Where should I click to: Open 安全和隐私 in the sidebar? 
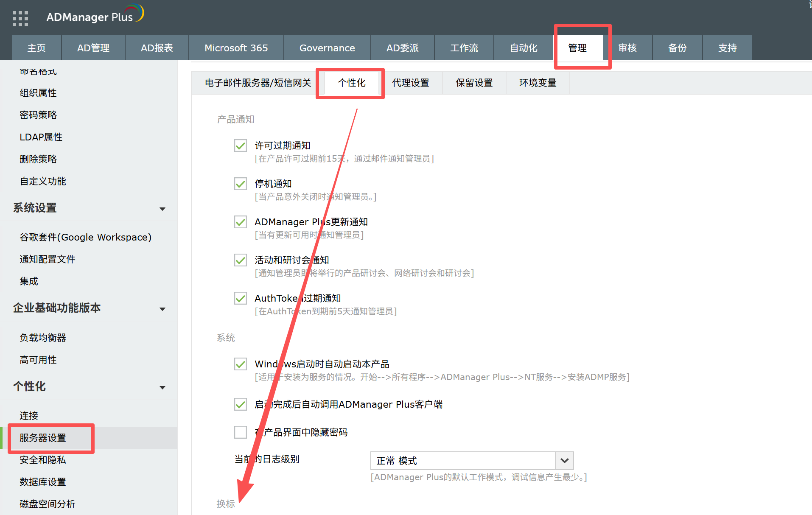point(43,460)
